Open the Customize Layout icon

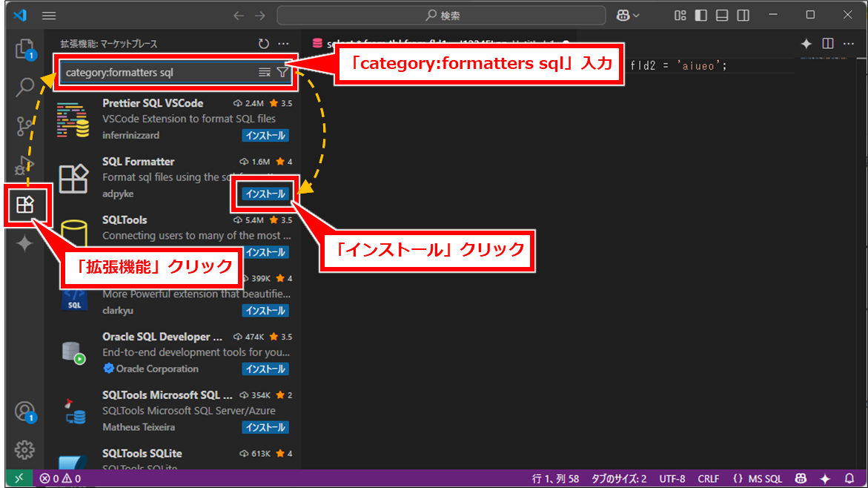680,16
